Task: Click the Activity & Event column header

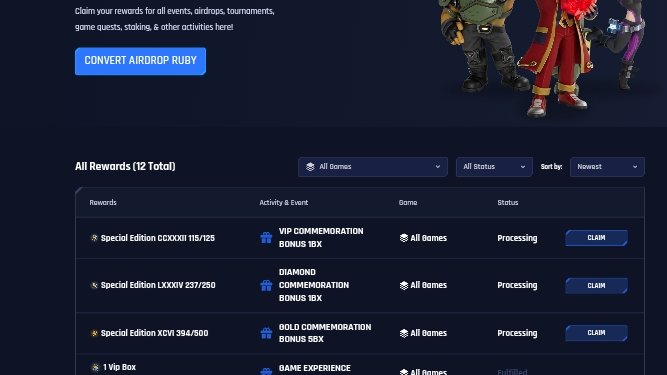Action: 284,203
